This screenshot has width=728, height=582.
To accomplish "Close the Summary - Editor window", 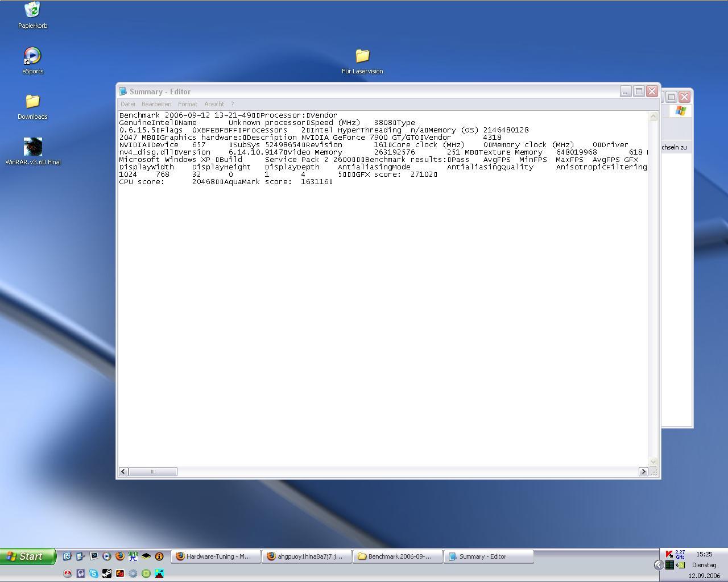I will coord(652,92).
